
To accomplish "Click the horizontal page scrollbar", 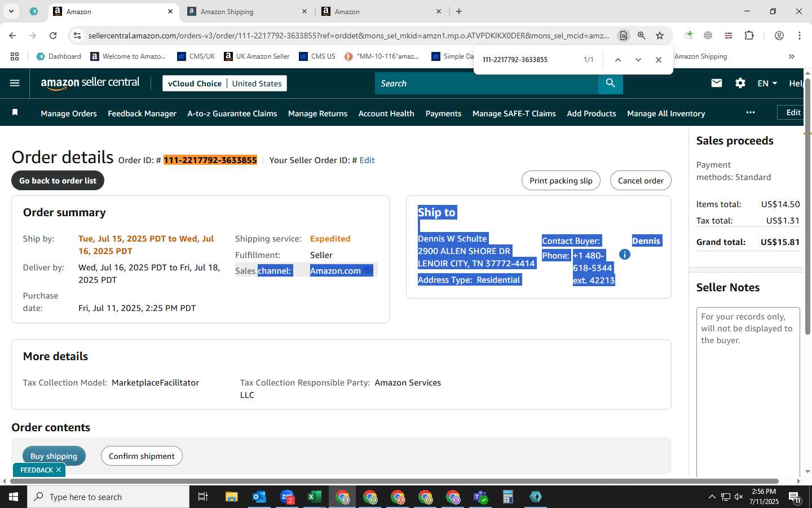I will click(x=393, y=481).
